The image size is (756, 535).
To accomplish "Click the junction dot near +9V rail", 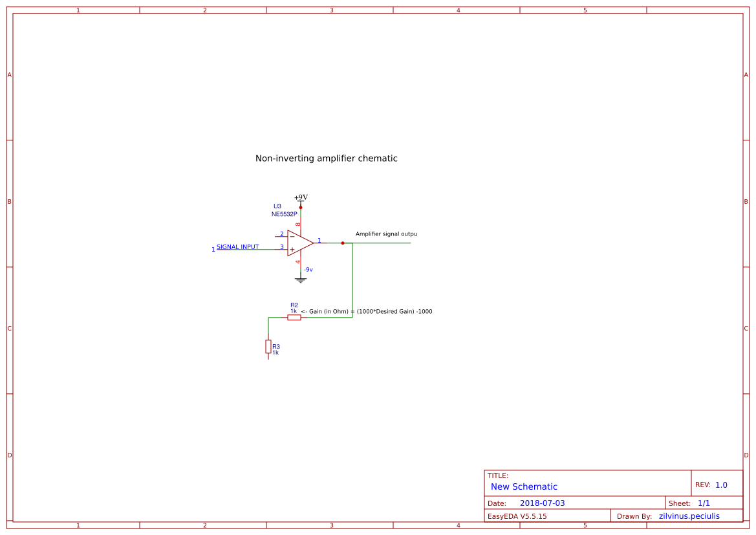I will (x=301, y=208).
